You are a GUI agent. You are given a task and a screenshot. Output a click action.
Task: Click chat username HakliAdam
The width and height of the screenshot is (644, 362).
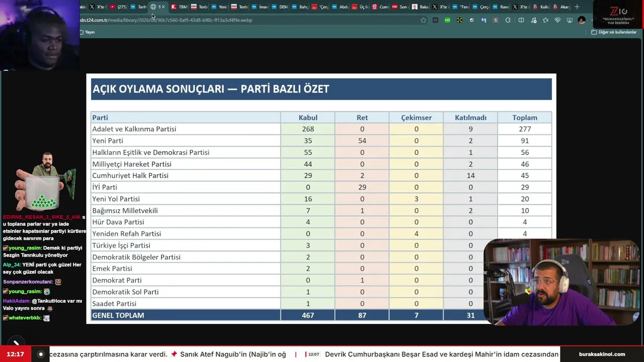point(17,301)
